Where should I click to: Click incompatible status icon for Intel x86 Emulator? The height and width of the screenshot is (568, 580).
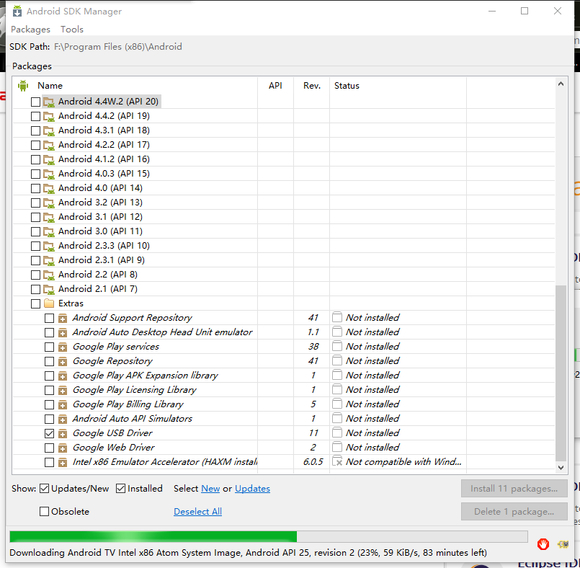click(337, 462)
